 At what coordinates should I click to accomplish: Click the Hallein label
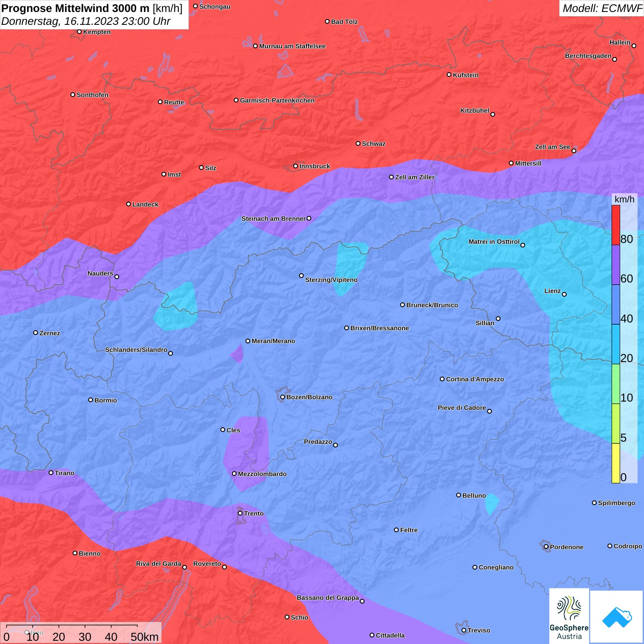(620, 42)
